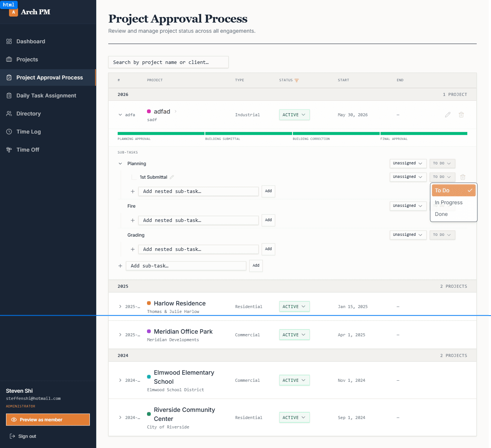Screen dimensions: 491x448
Task: Open the Riverside Community Center status dropdown
Action: click(x=294, y=418)
